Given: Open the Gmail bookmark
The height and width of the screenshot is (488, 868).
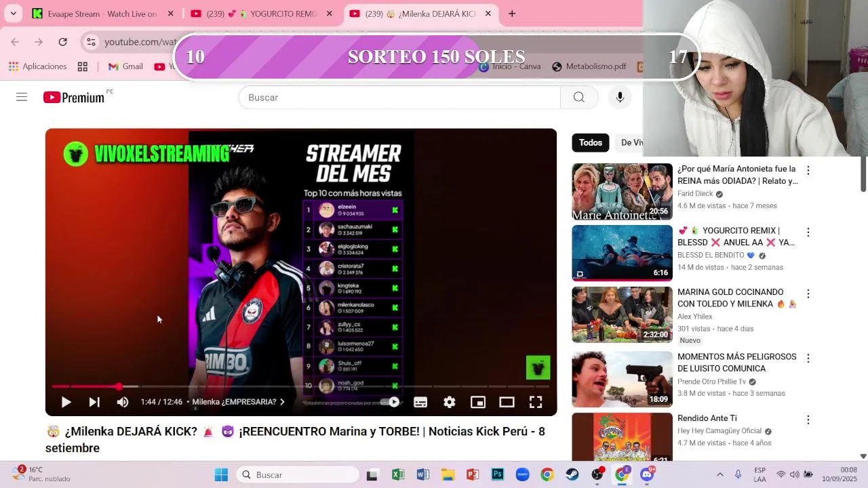Looking at the screenshot, I should pos(125,66).
